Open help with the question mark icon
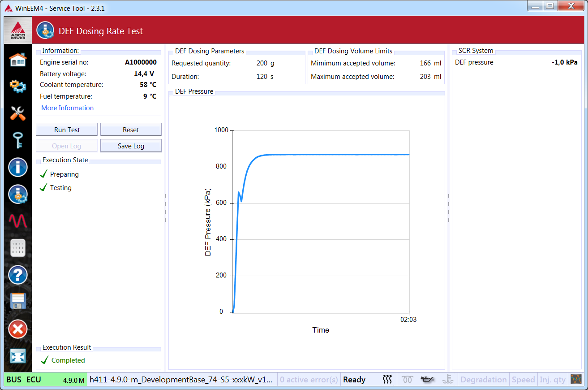The image size is (588, 390). tap(18, 274)
